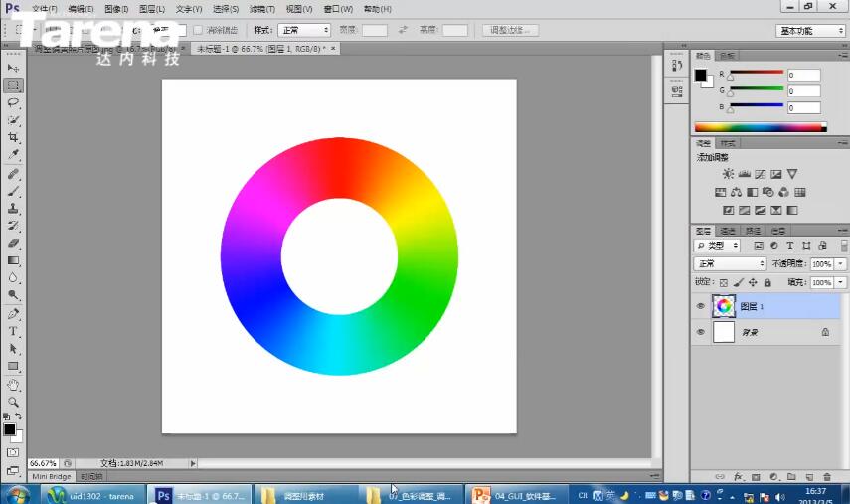Image resolution: width=850 pixels, height=504 pixels.
Task: Select the Healing Brush tool
Action: (14, 174)
